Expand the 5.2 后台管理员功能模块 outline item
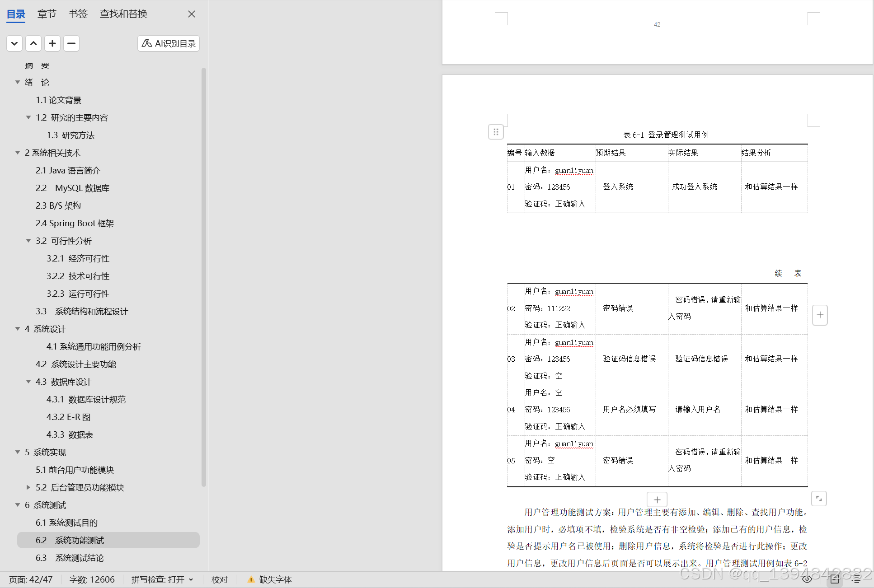Image resolution: width=874 pixels, height=588 pixels. point(28,487)
